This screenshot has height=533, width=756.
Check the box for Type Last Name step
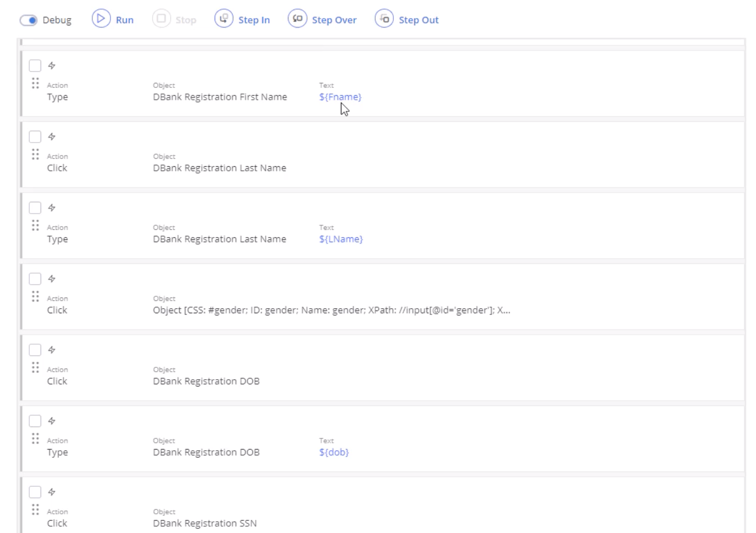[35, 207]
